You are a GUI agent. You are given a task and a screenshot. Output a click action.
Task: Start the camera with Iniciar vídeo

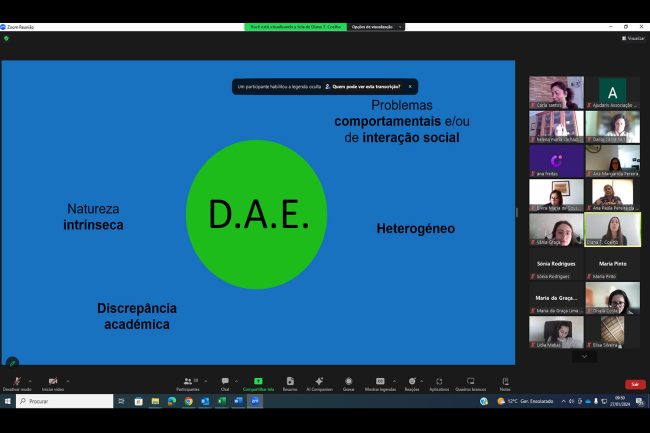[x=53, y=382]
